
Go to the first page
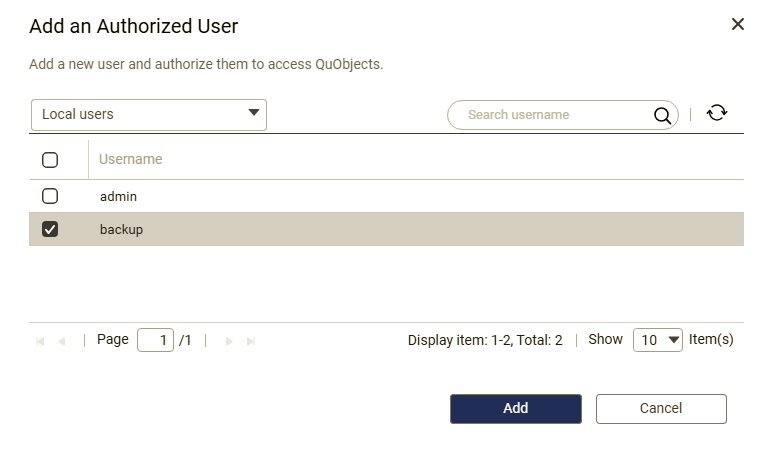pyautogui.click(x=40, y=341)
